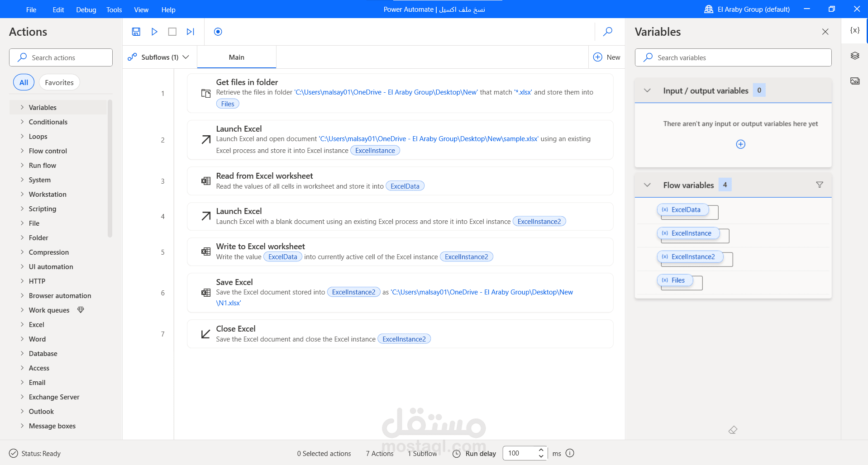Click the Status: Ready check icon
This screenshot has width=868, height=465.
(14, 453)
